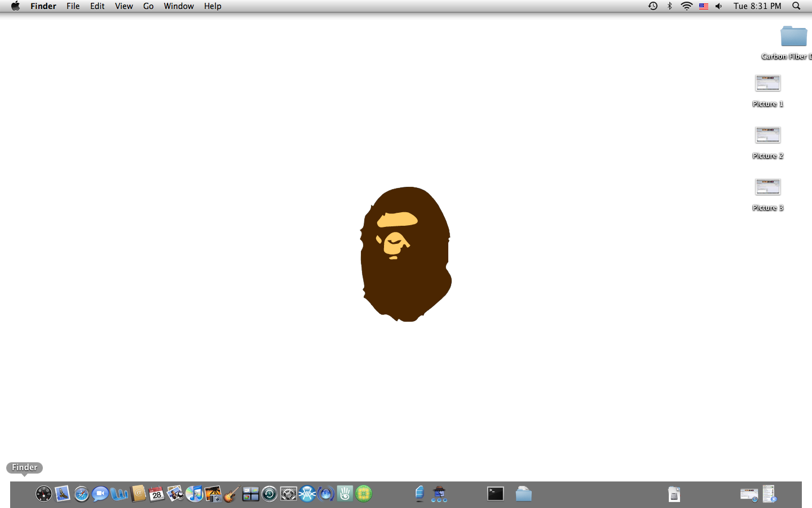The height and width of the screenshot is (508, 812).
Task: Launch the Mail app in dock
Action: click(x=63, y=494)
